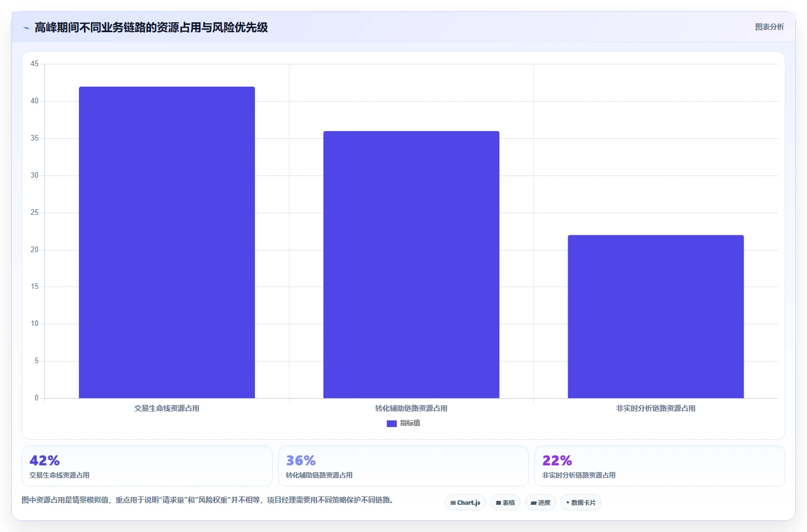Image resolution: width=807 pixels, height=532 pixels.
Task: Select the 42% stat card
Action: pos(147,466)
